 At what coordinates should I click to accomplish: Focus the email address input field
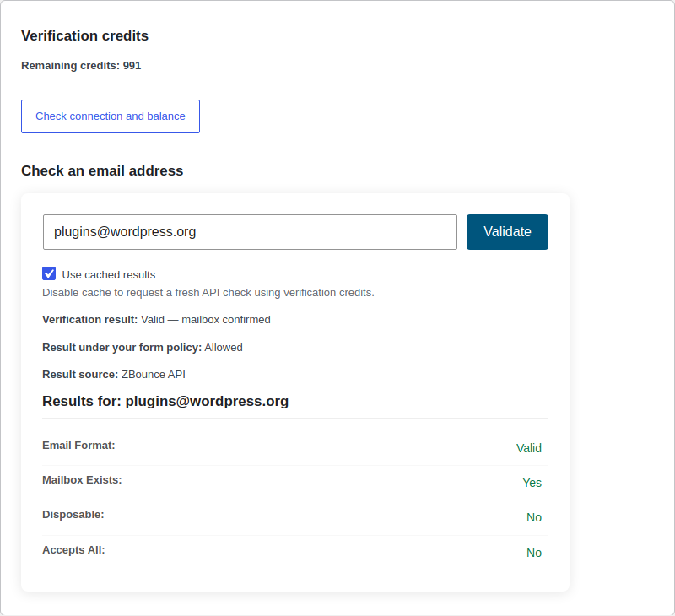pos(250,232)
